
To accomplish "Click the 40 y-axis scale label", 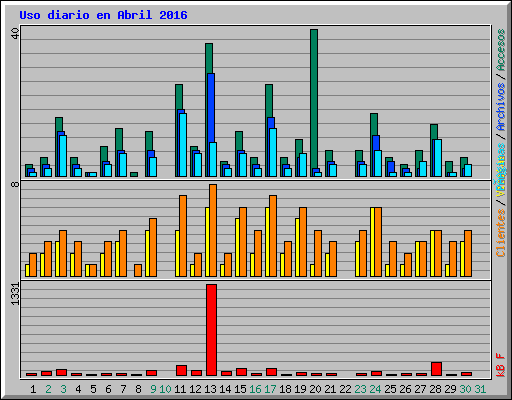I will 15,33.
